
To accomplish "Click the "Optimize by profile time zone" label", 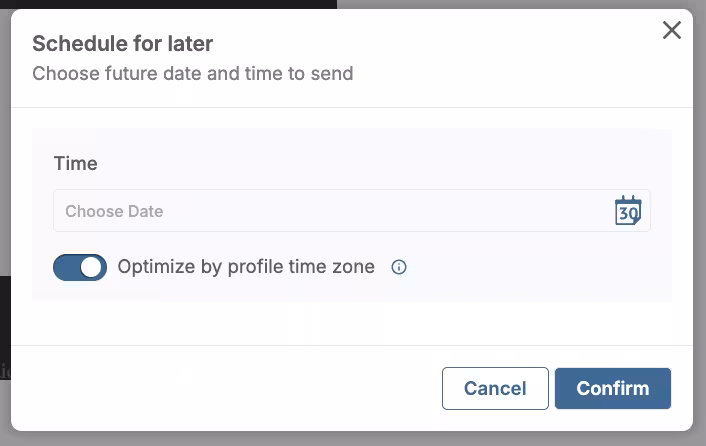I will pos(246,267).
